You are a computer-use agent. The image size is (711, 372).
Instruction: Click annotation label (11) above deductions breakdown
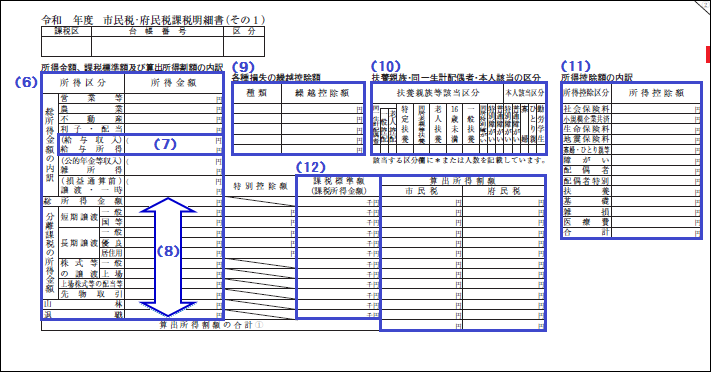[x=575, y=66]
